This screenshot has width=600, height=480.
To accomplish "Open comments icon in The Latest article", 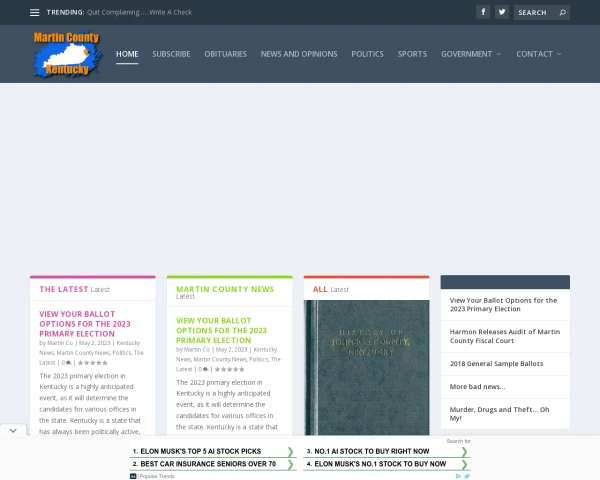I will click(67, 362).
